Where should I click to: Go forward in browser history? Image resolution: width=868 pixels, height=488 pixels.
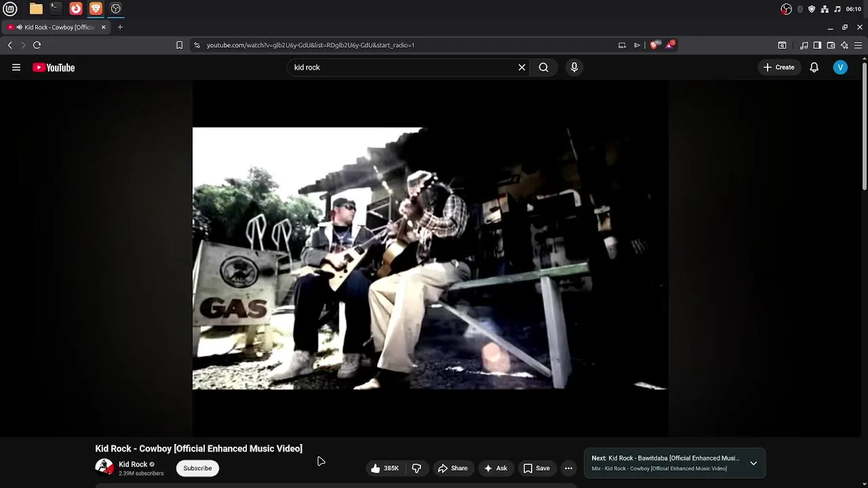click(x=23, y=45)
